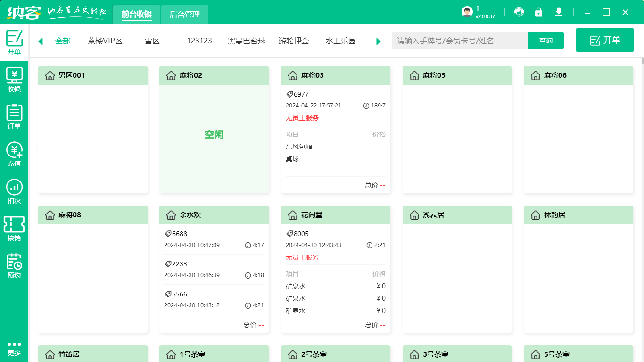Click the 查询 search button

tap(545, 41)
